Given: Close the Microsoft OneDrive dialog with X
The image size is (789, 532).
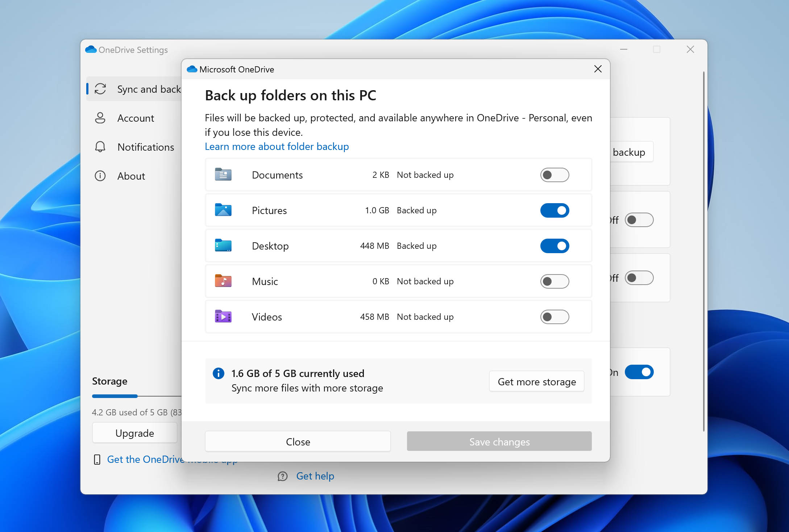Looking at the screenshot, I should [598, 69].
